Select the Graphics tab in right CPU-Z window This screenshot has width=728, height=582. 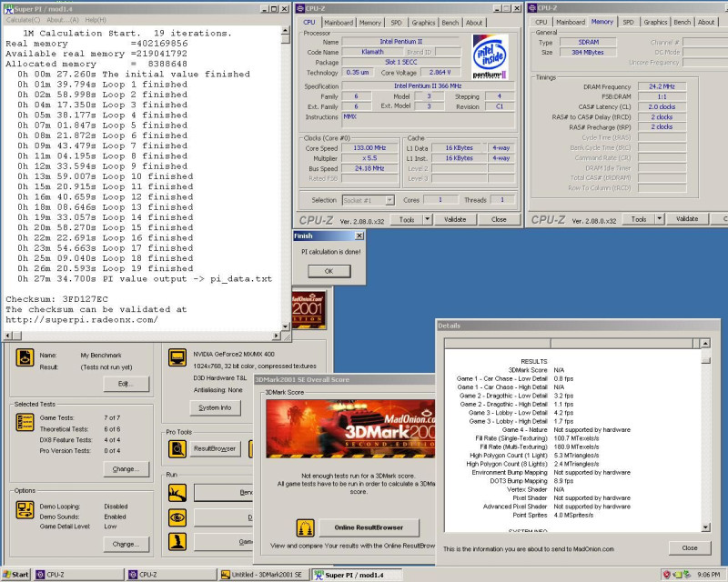tap(655, 22)
